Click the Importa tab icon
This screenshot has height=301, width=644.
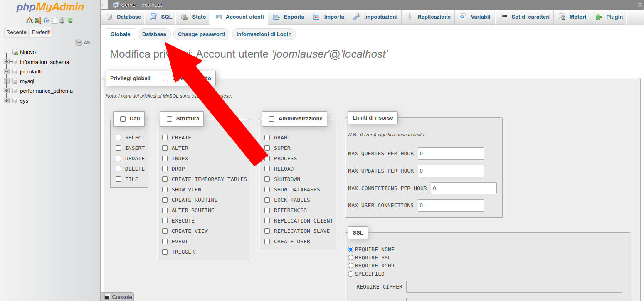click(316, 17)
